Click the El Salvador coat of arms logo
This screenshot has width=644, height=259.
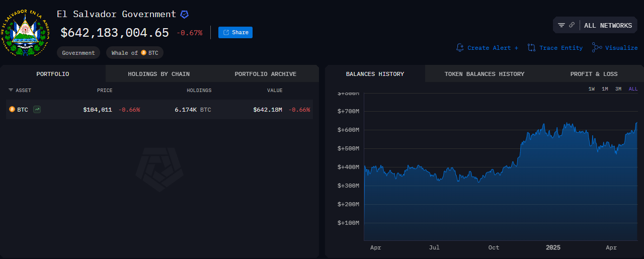(24, 32)
